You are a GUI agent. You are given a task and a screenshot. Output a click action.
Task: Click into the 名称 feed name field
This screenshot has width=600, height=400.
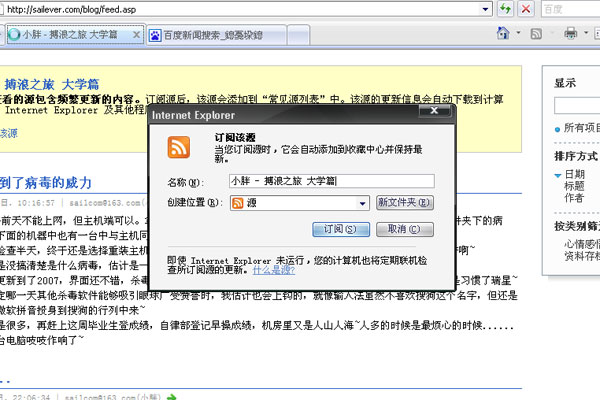(331, 181)
